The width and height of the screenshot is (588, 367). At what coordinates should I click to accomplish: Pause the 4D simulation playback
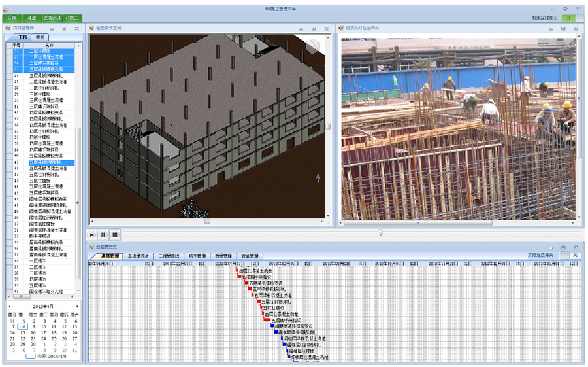(x=103, y=234)
